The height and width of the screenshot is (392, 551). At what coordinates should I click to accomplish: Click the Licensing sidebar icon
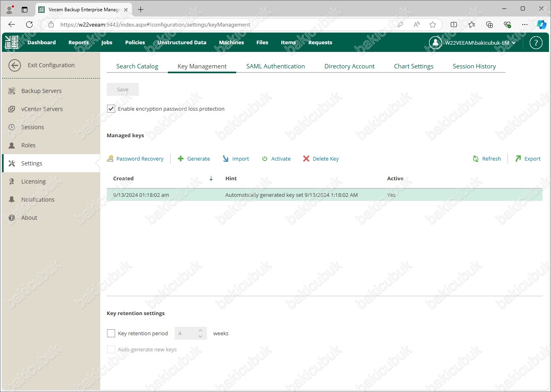12,182
